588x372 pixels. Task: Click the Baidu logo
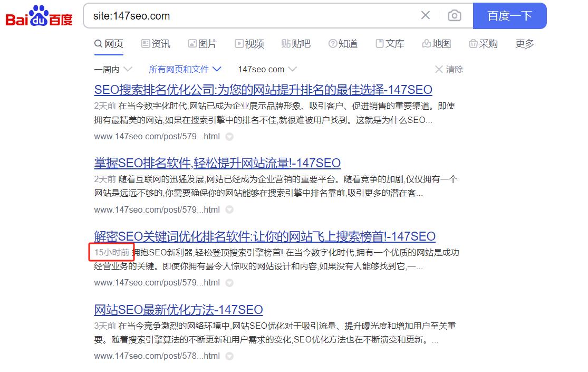click(39, 16)
